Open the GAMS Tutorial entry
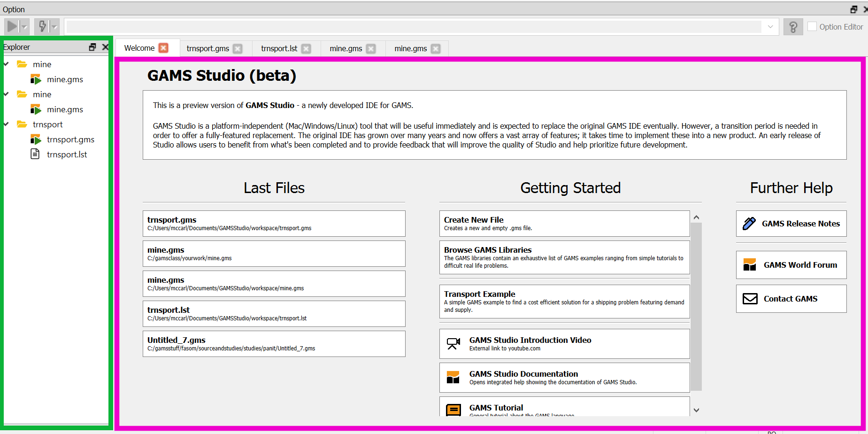 pos(565,407)
